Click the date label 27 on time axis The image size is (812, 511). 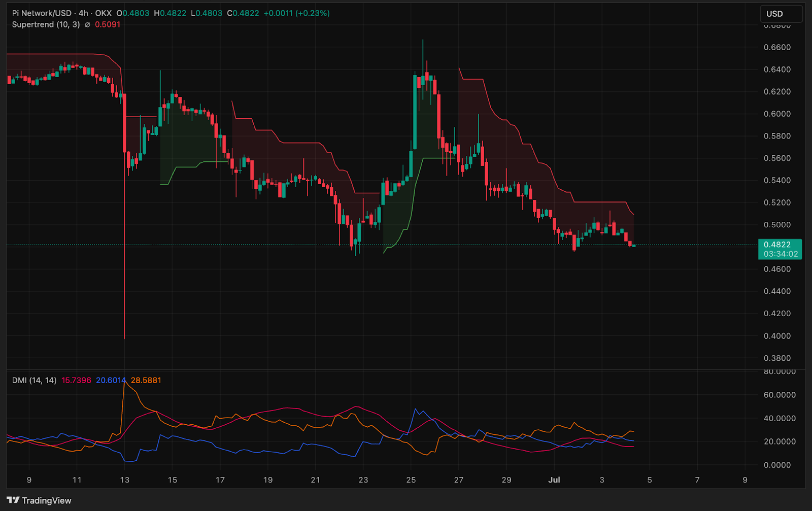(x=459, y=480)
